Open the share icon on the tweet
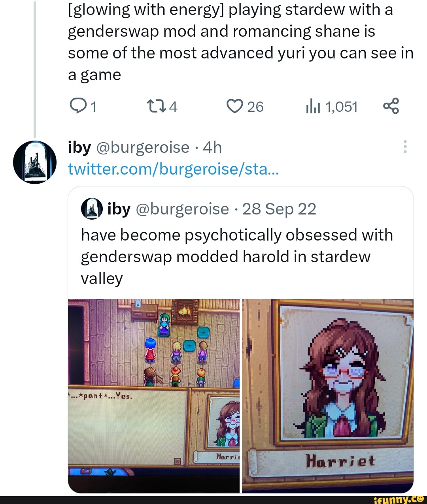 391,106
